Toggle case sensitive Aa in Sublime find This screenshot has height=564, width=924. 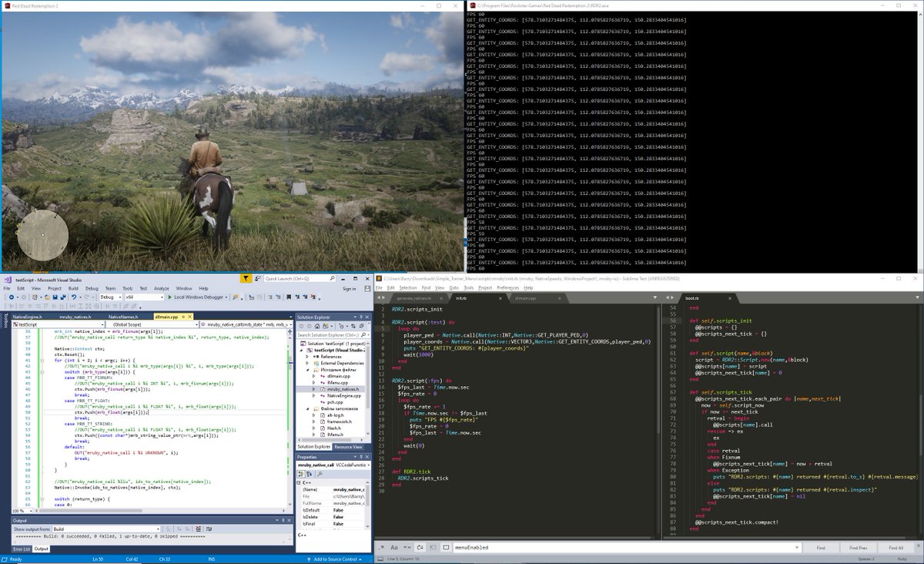[x=394, y=548]
